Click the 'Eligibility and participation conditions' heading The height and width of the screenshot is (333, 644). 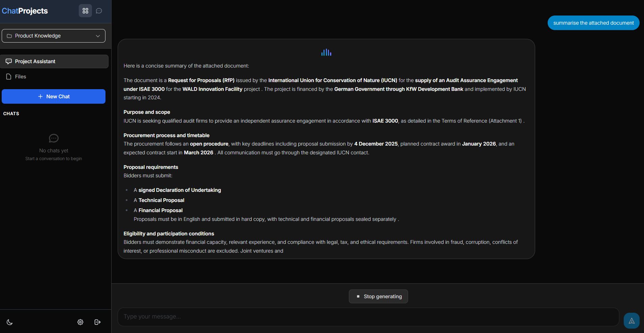pos(169,234)
